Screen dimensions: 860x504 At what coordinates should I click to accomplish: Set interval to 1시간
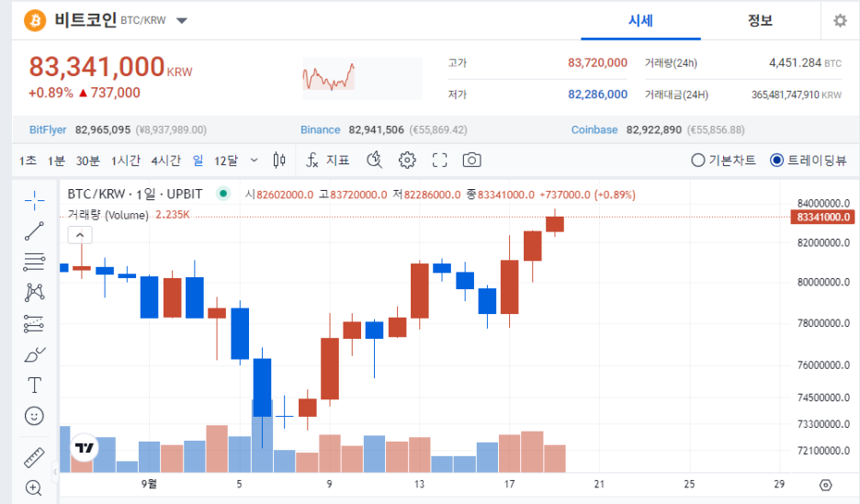tap(126, 161)
